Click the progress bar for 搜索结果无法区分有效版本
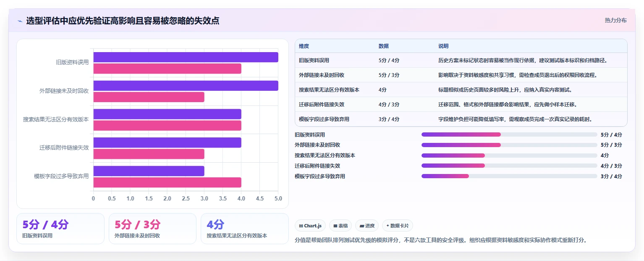The image size is (644, 261). point(509,156)
